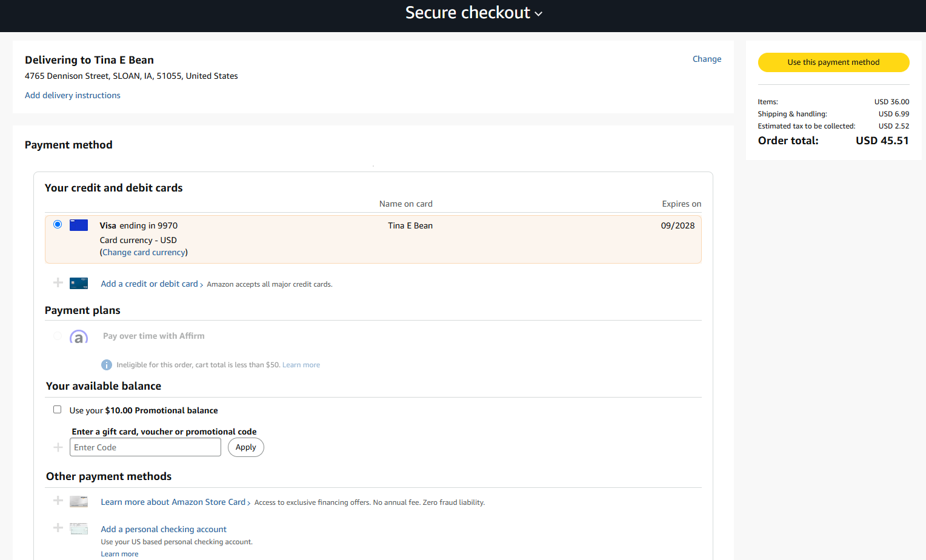926x560 pixels.
Task: Click the plus icon next to Add a credit or debit card
Action: pyautogui.click(x=58, y=282)
